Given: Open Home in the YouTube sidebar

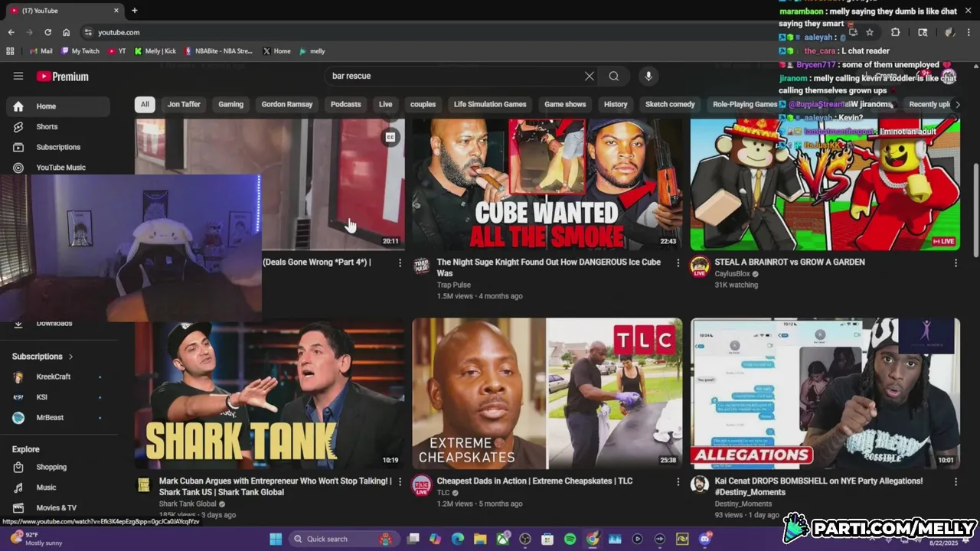Looking at the screenshot, I should (x=59, y=106).
